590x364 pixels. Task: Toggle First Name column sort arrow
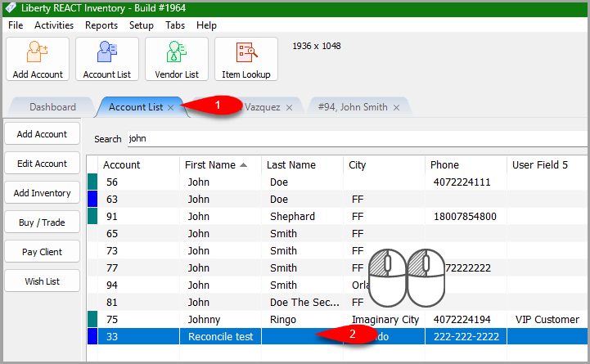244,165
